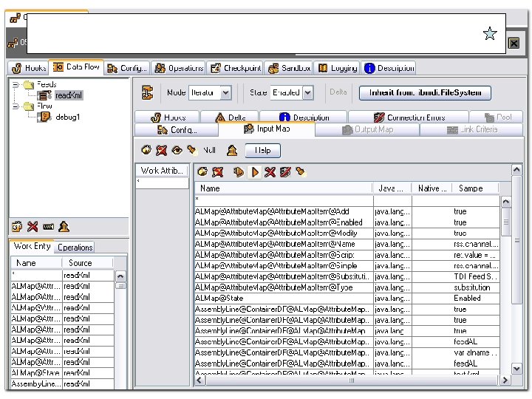Select the ALMap@AttributeMap@AttributeMapItem@Add row
Viewport: 532px width, 399px height.
pos(347,212)
